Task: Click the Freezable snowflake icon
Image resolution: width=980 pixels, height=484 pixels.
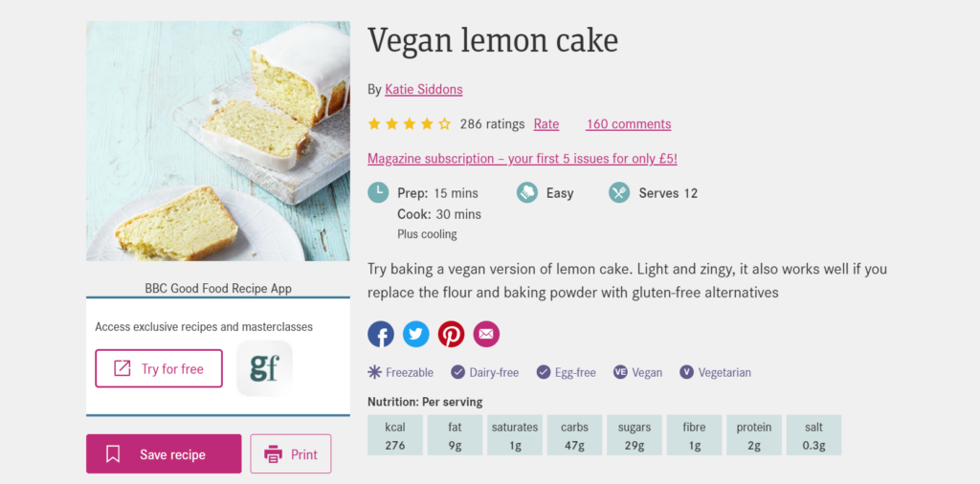Action: tap(374, 372)
